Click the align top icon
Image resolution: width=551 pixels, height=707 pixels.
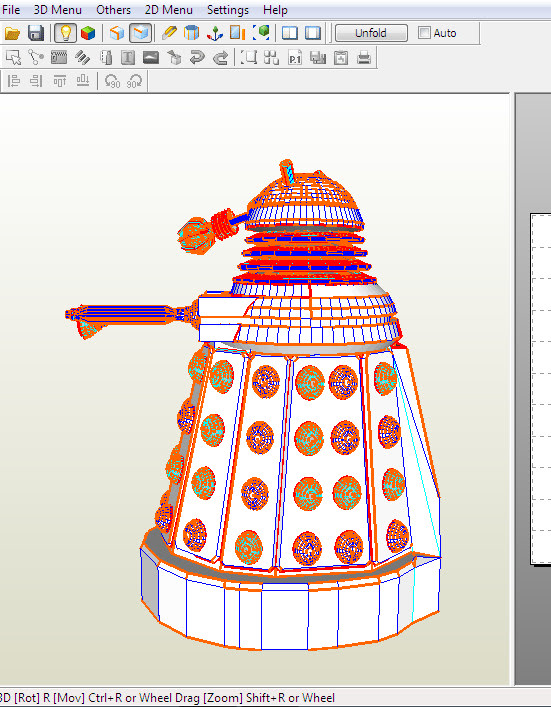(x=60, y=81)
